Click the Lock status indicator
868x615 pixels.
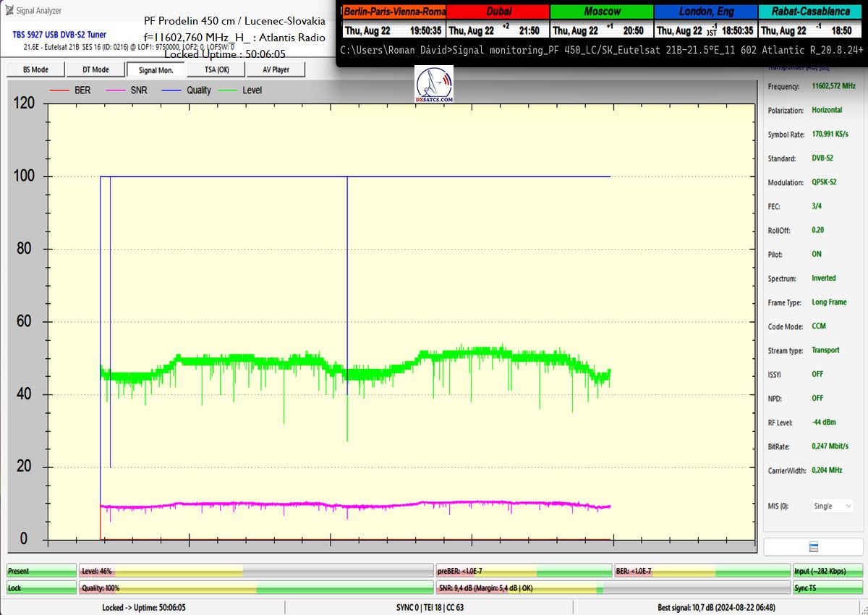pyautogui.click(x=41, y=588)
